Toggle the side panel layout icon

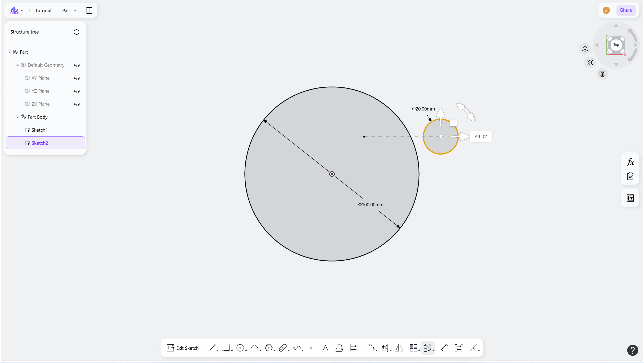click(89, 10)
